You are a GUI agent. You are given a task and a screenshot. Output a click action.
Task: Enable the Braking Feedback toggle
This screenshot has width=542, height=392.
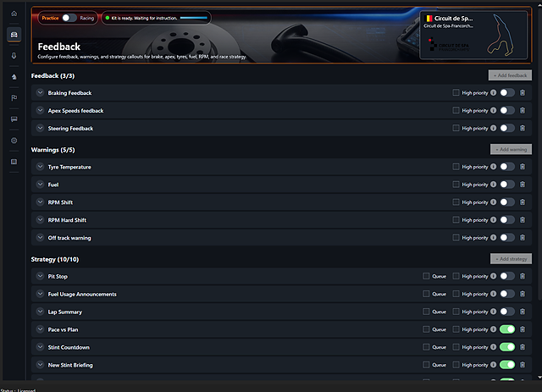click(507, 92)
